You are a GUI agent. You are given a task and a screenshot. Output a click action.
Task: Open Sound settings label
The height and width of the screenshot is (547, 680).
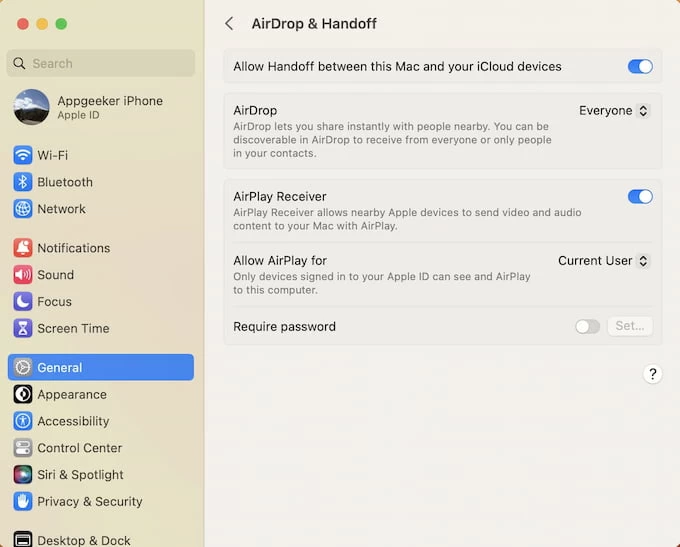pos(56,275)
